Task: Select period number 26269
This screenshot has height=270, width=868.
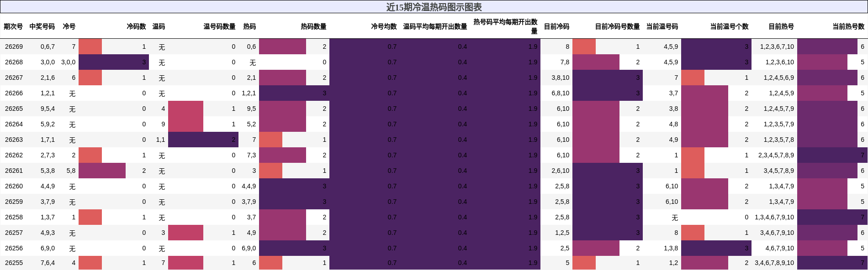Action: pos(14,47)
